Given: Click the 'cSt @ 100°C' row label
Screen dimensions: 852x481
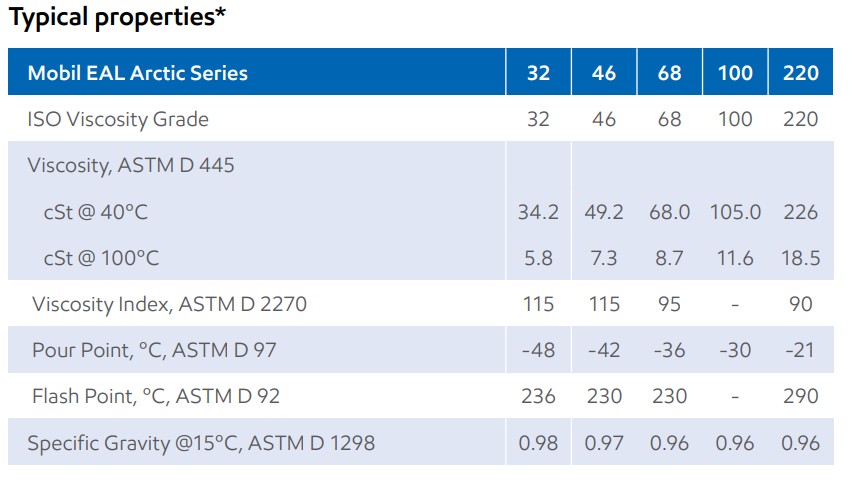Looking at the screenshot, I should [x=101, y=258].
